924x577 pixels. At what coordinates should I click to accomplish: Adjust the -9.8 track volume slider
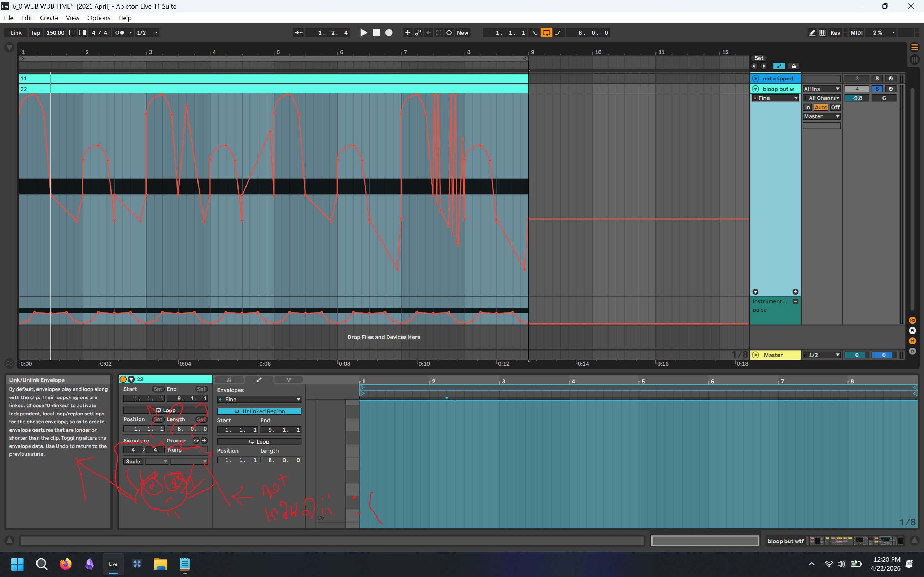[857, 98]
